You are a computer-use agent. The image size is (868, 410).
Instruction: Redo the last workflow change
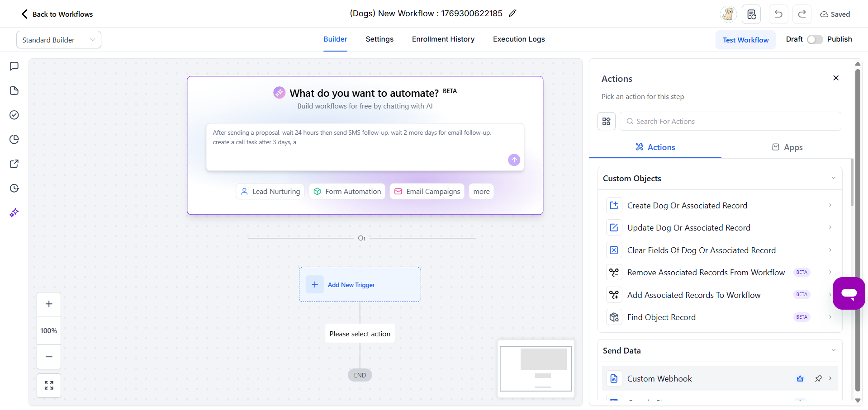[802, 14]
